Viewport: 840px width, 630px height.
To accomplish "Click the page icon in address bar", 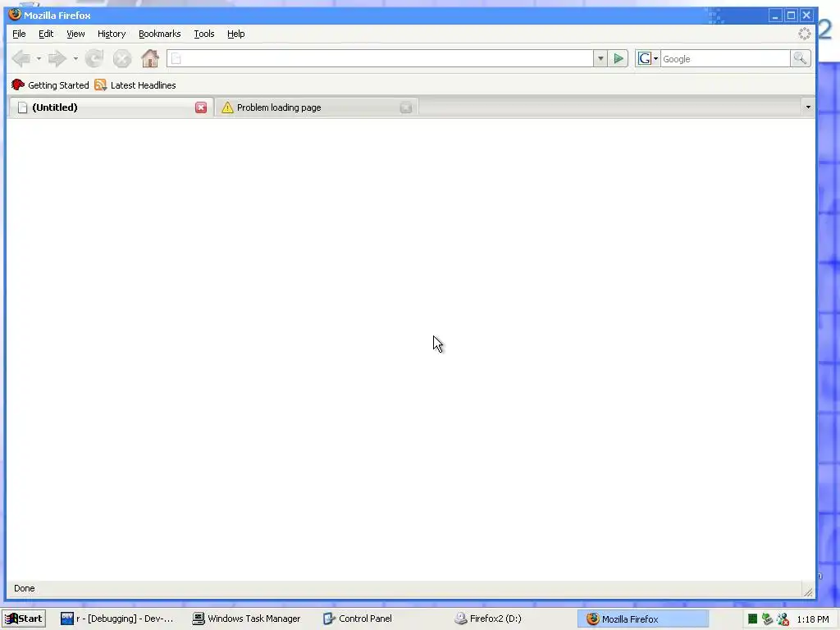I will 176,59.
